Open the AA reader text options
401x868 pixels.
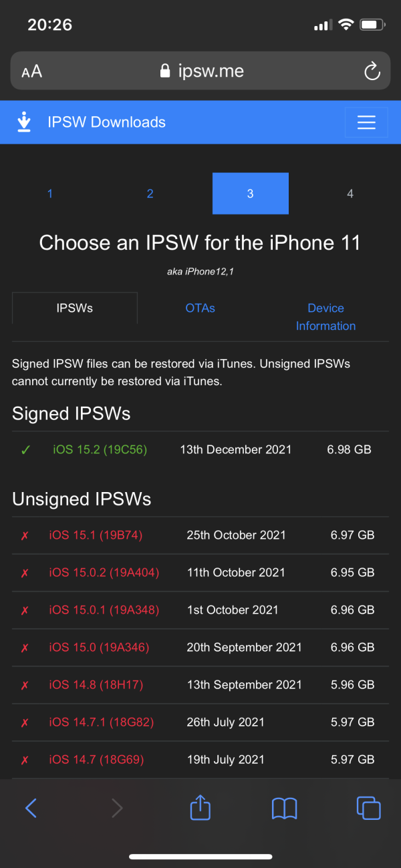(x=32, y=71)
